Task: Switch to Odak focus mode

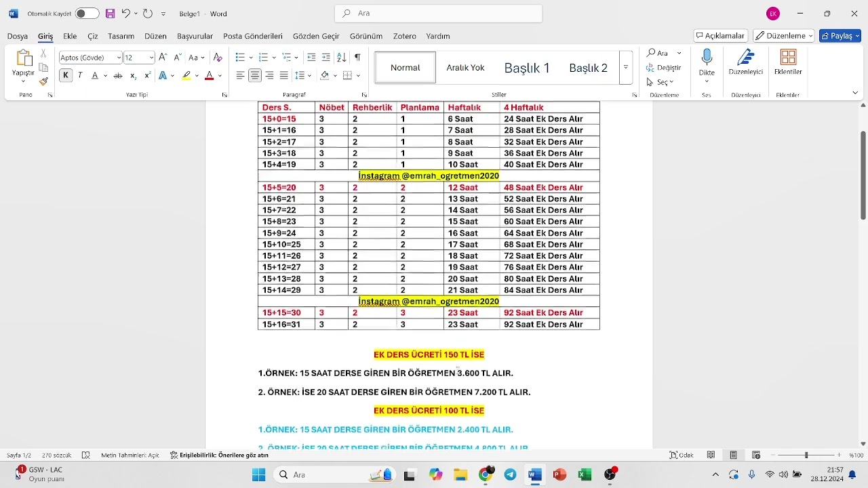Action: (682, 455)
